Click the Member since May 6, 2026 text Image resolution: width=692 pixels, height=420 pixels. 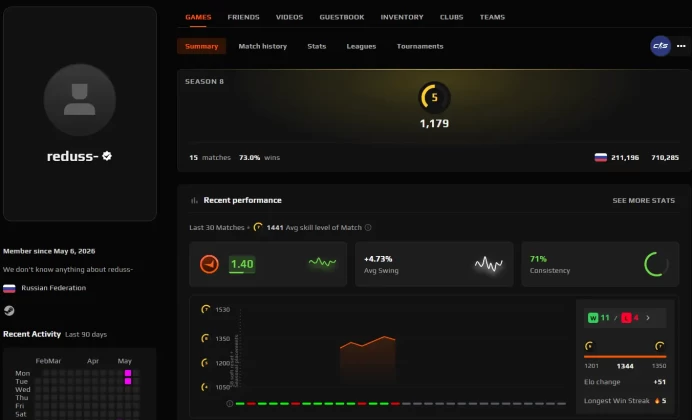(49, 251)
